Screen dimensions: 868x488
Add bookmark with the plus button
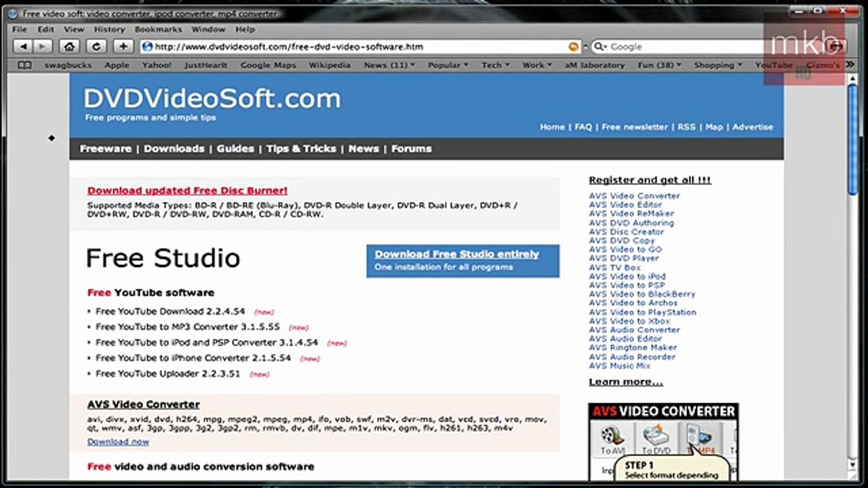[123, 47]
